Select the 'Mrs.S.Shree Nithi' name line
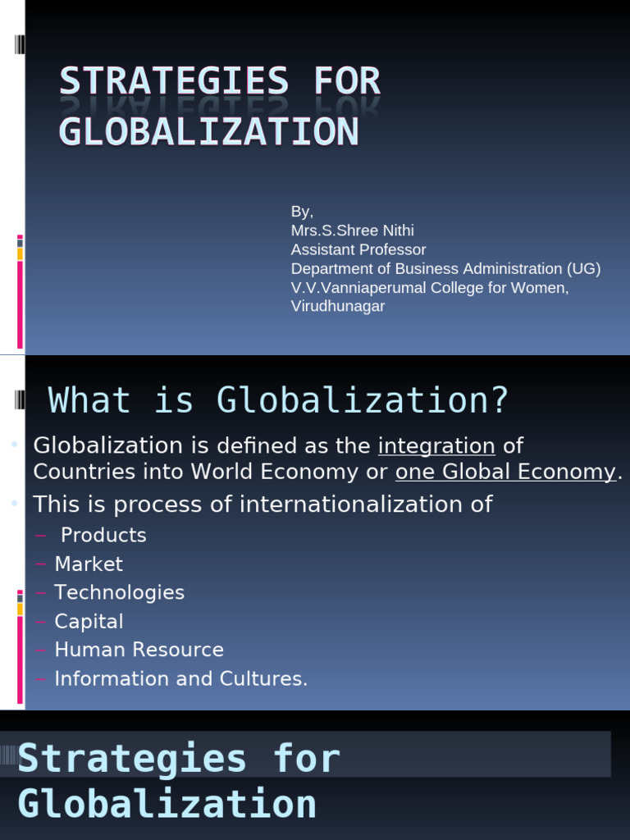Image resolution: width=630 pixels, height=840 pixels. tap(353, 231)
